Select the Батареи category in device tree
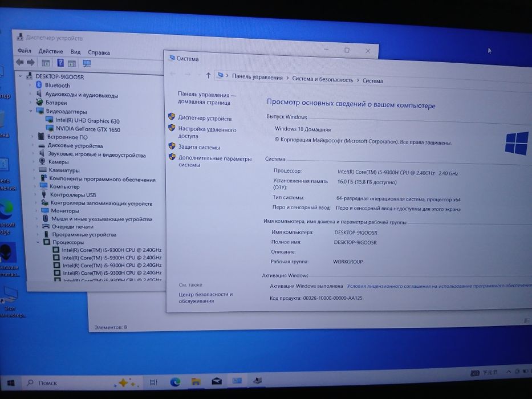 (x=56, y=103)
